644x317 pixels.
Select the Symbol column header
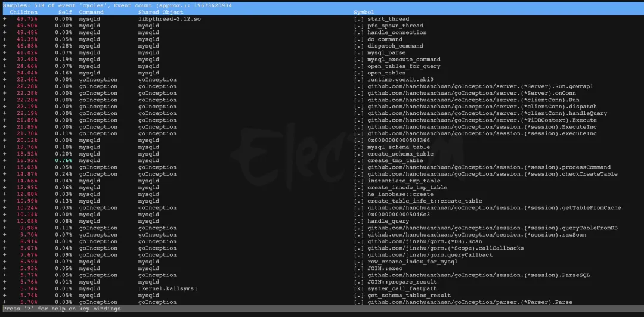point(364,12)
